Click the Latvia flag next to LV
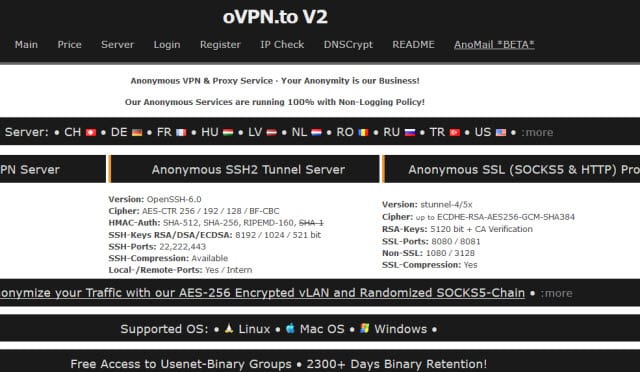The image size is (640, 372). coord(272,132)
